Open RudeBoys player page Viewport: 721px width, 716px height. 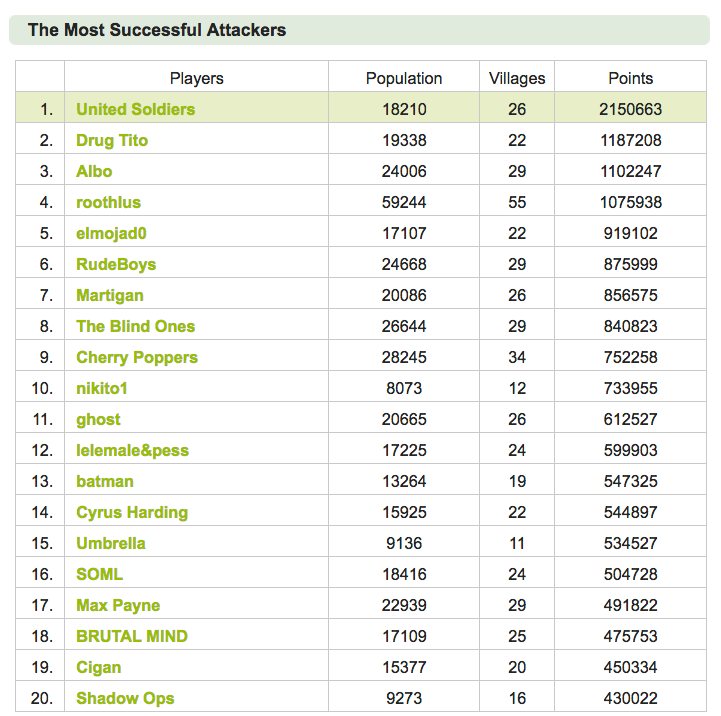tap(116, 264)
